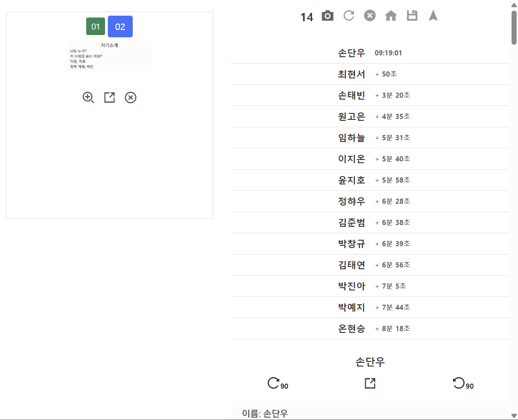Select 임하늘 from the submission list
Screen dimensions: 518x420
[370, 138]
